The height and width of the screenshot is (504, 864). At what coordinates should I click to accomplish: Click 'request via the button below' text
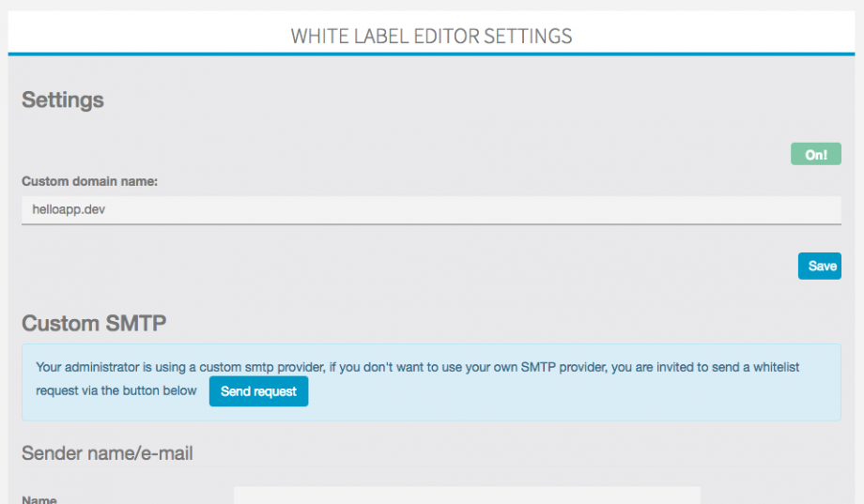click(x=116, y=390)
